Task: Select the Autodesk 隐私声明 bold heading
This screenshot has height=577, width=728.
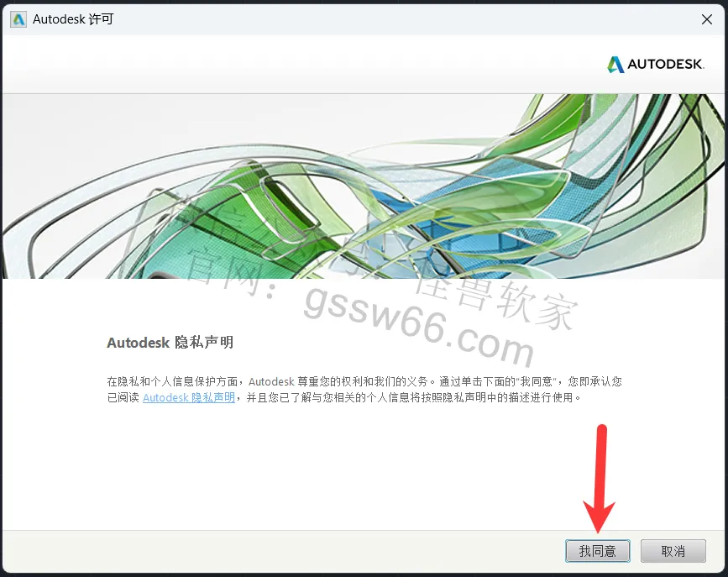Action: 170,343
